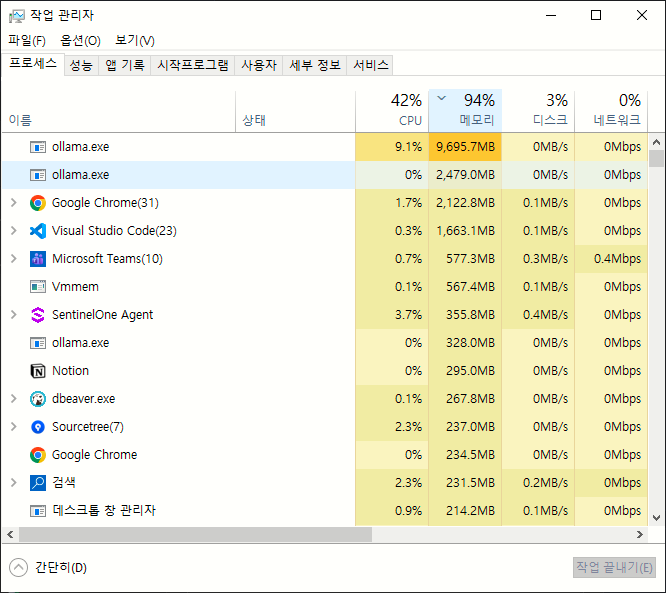Sort by the 디스크 column header
The image size is (666, 593).
tap(538, 111)
